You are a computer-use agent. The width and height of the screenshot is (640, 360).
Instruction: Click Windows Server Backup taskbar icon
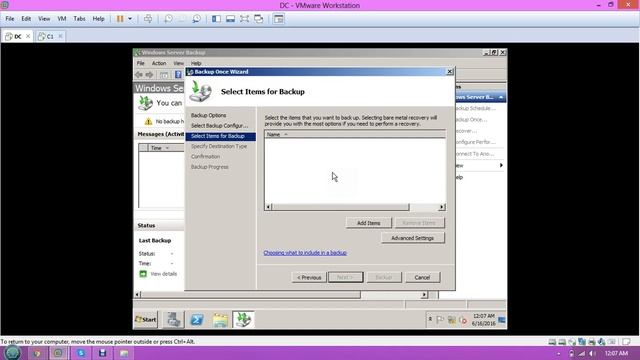(243, 320)
